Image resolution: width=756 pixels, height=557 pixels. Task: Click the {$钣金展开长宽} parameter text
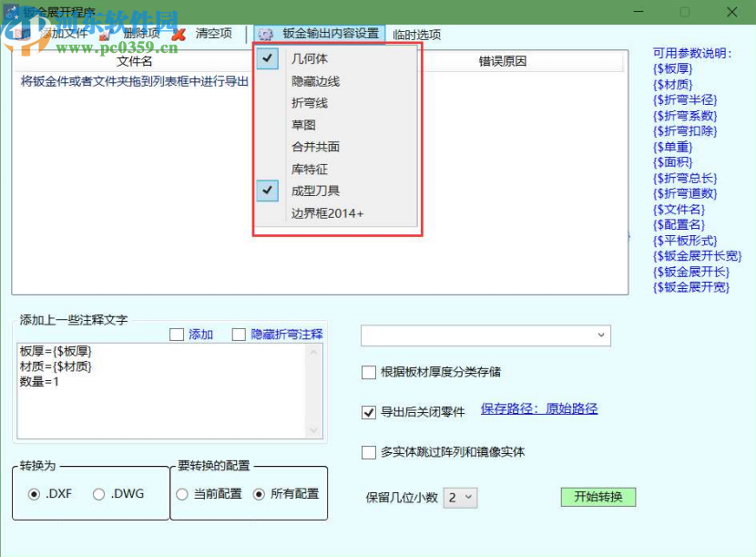point(697,256)
